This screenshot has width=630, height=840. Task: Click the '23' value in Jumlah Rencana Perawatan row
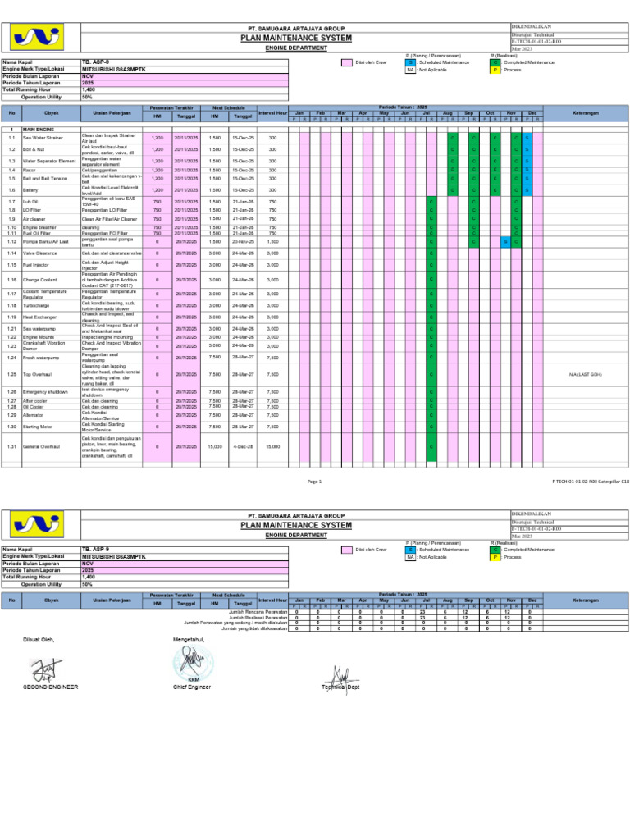[422, 612]
